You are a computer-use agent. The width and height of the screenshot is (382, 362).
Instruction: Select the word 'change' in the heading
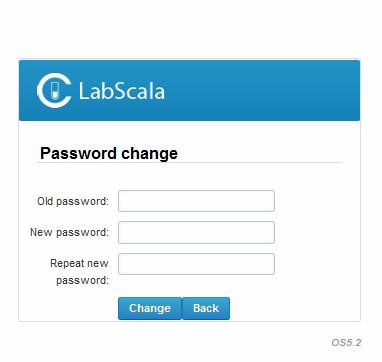[x=149, y=154]
